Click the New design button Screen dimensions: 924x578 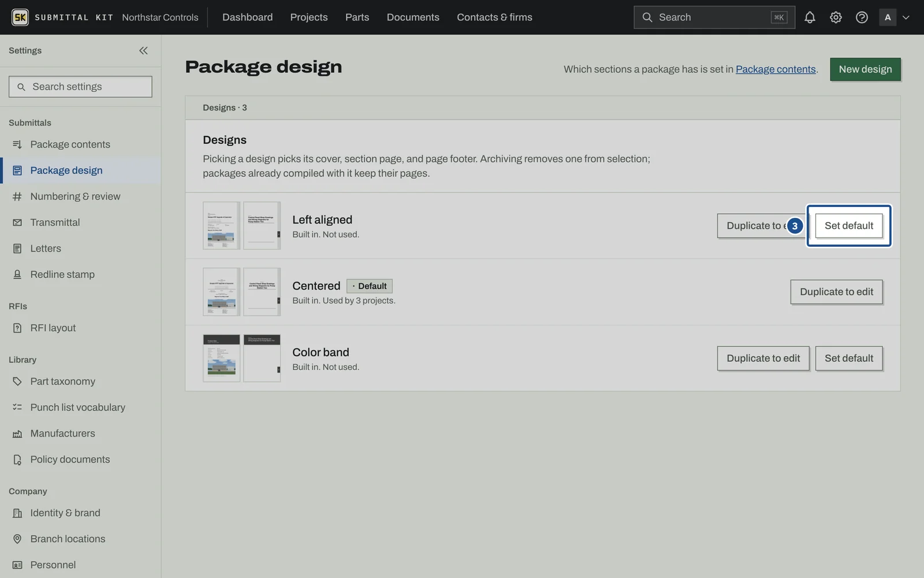click(x=865, y=69)
